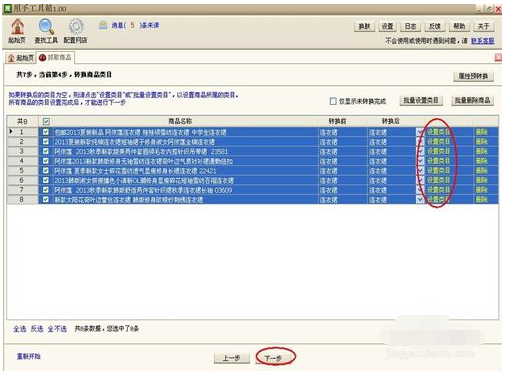
Task: Click 删除 link in row 2
Action: click(x=482, y=142)
